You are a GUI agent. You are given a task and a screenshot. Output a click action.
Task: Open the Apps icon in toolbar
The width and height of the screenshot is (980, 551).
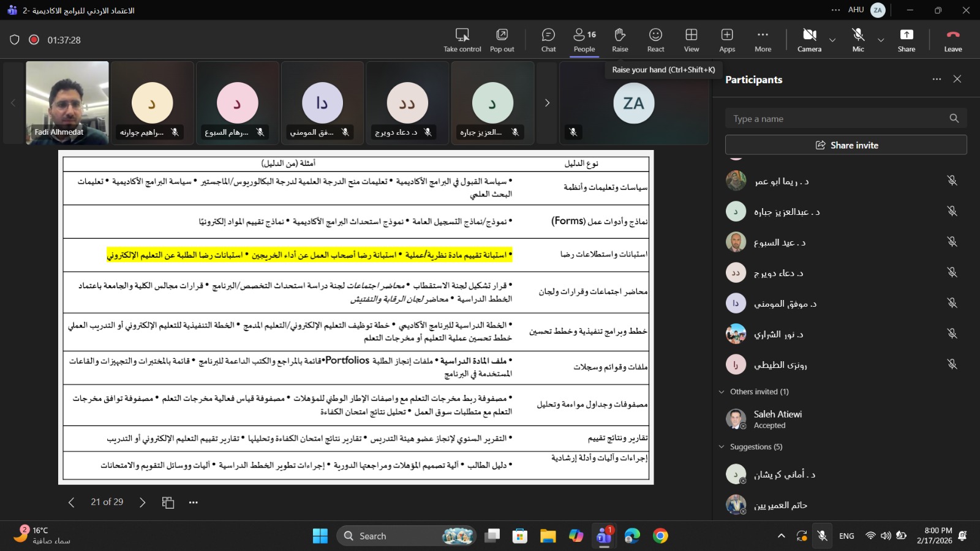tap(727, 40)
